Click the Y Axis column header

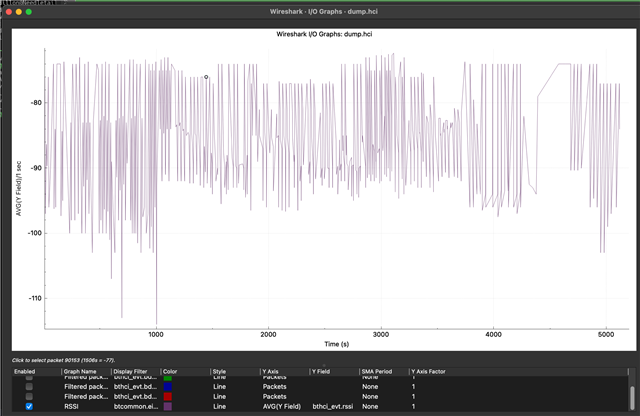[270, 372]
